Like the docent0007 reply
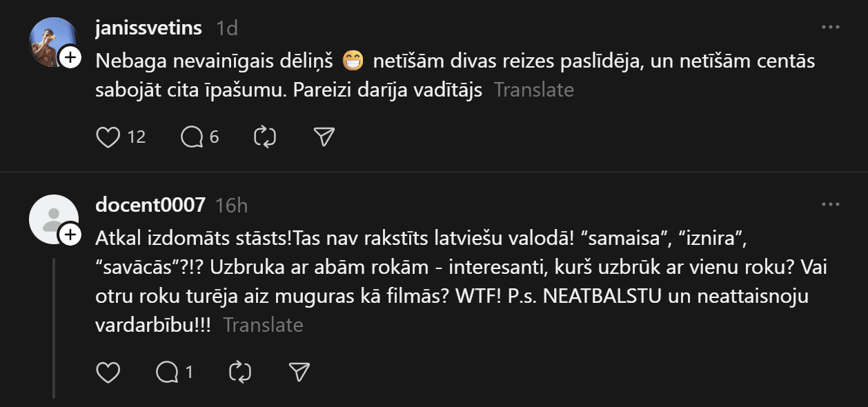868x407 pixels. coord(108,373)
